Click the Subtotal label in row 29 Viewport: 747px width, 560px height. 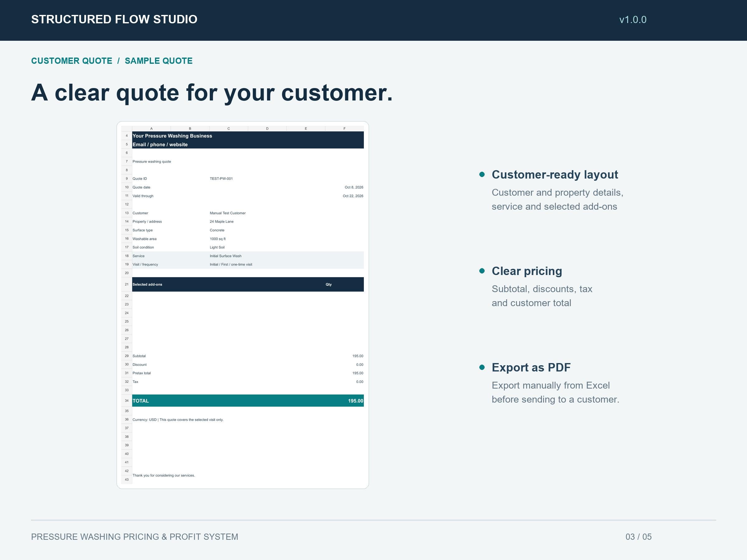[x=139, y=356]
